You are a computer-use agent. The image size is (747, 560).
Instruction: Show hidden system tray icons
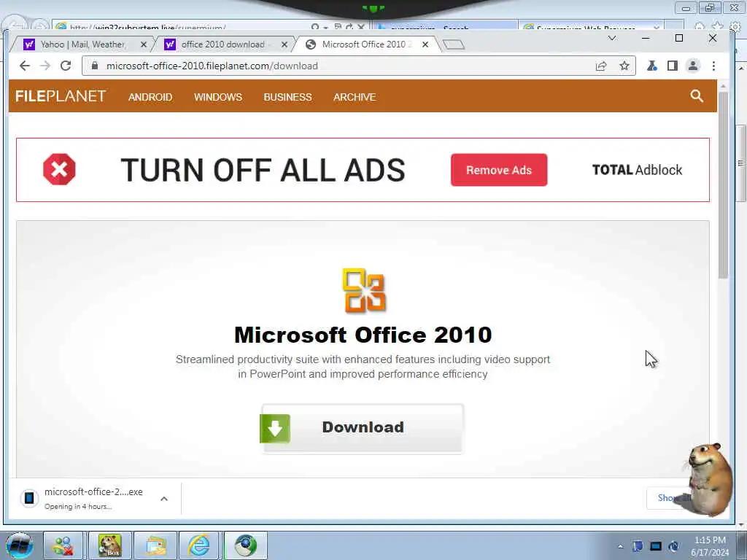tap(620, 547)
